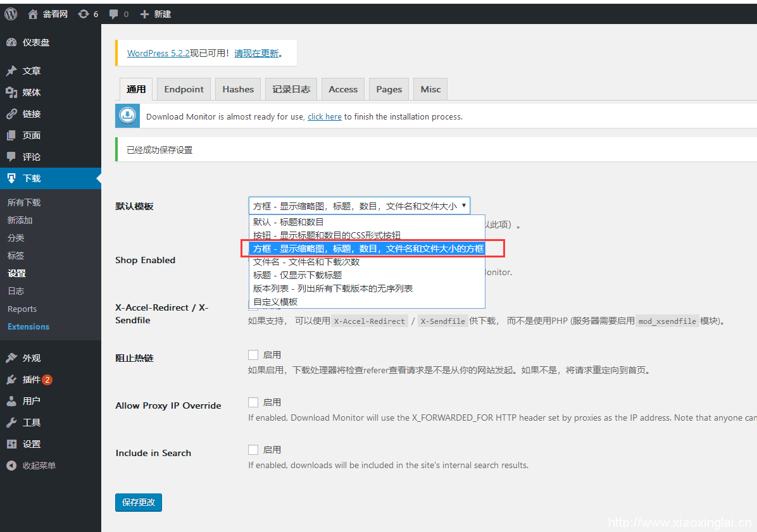The width and height of the screenshot is (757, 532).
Task: Open the 仪表盘 dashboard icon in sidebar
Action: click(x=11, y=42)
